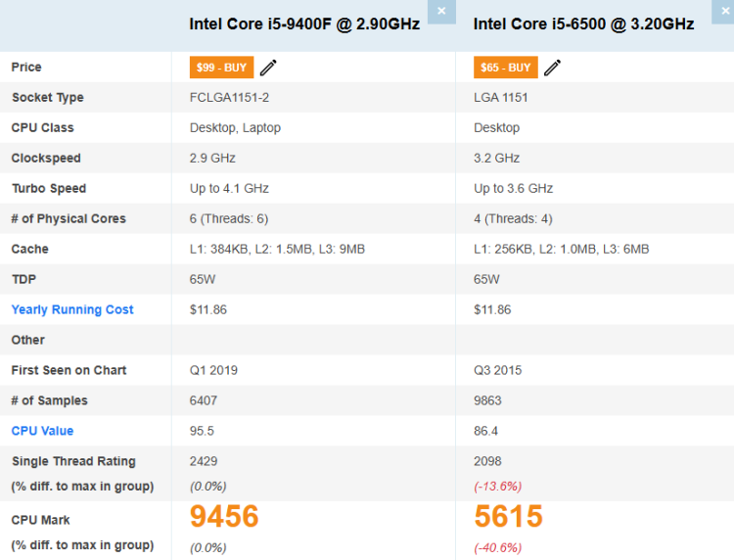Click the Price row label
The height and width of the screenshot is (560, 734).
(26, 67)
